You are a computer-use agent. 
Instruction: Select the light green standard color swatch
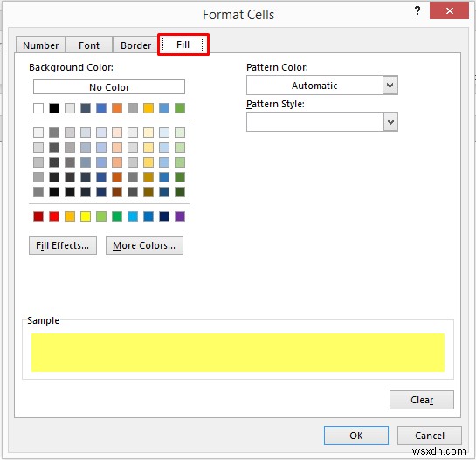click(x=101, y=216)
